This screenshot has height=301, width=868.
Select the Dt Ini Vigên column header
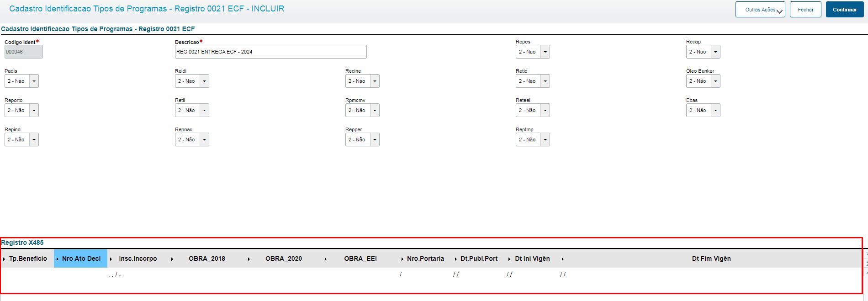[x=532, y=258]
